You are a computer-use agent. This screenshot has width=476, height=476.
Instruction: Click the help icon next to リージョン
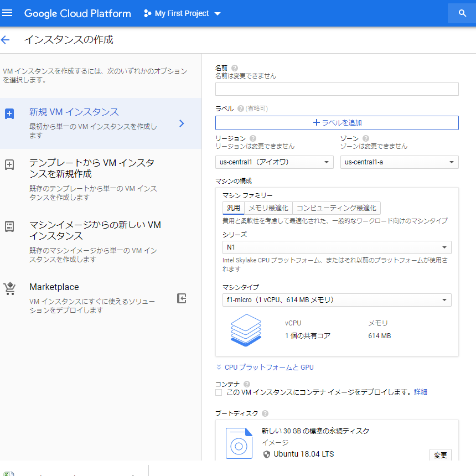(x=253, y=138)
